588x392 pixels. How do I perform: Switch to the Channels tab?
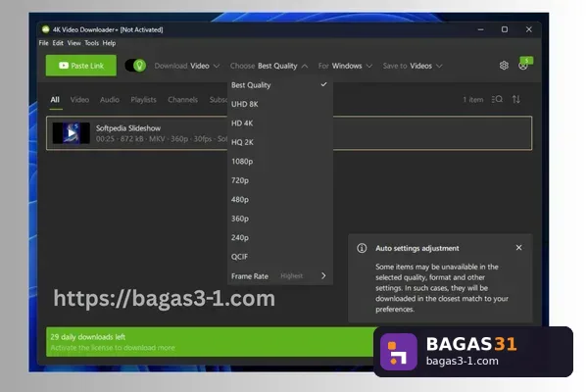click(x=182, y=100)
